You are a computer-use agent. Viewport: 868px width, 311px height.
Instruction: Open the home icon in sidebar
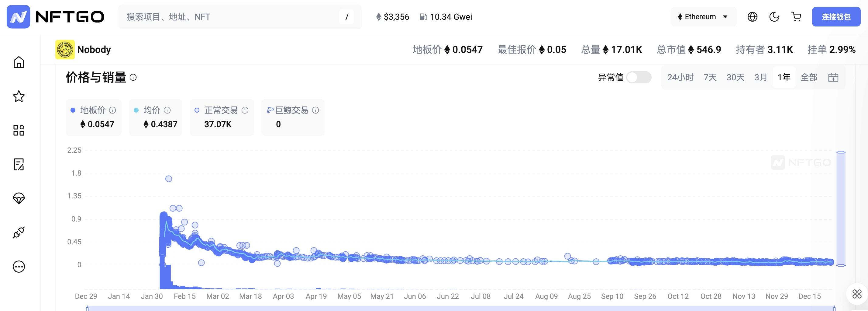pyautogui.click(x=19, y=62)
